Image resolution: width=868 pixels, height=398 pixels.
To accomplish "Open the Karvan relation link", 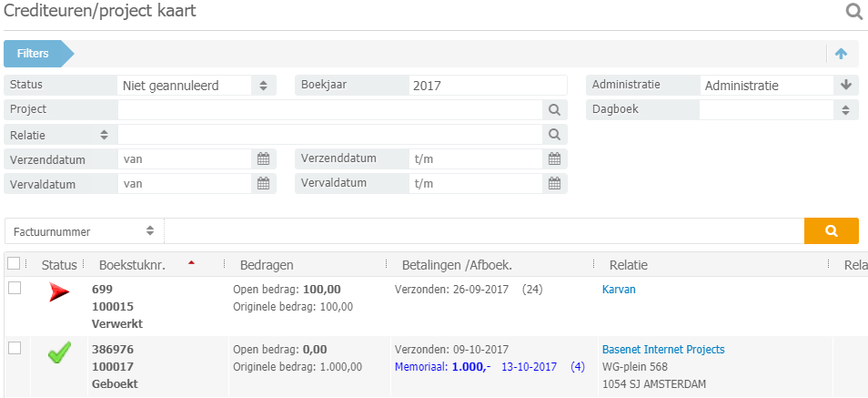I will (619, 290).
